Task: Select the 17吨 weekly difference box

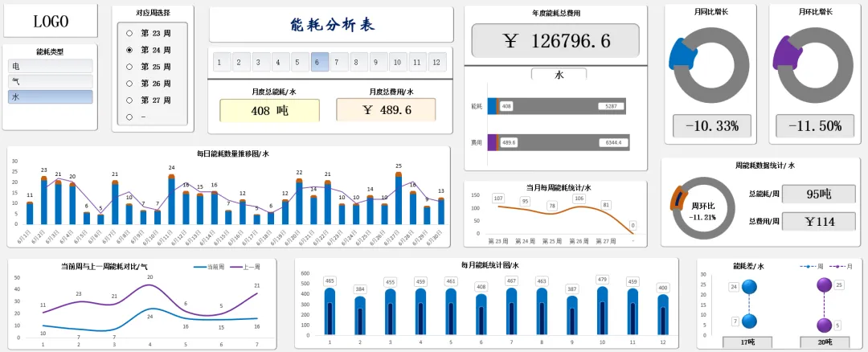Action: pyautogui.click(x=748, y=342)
